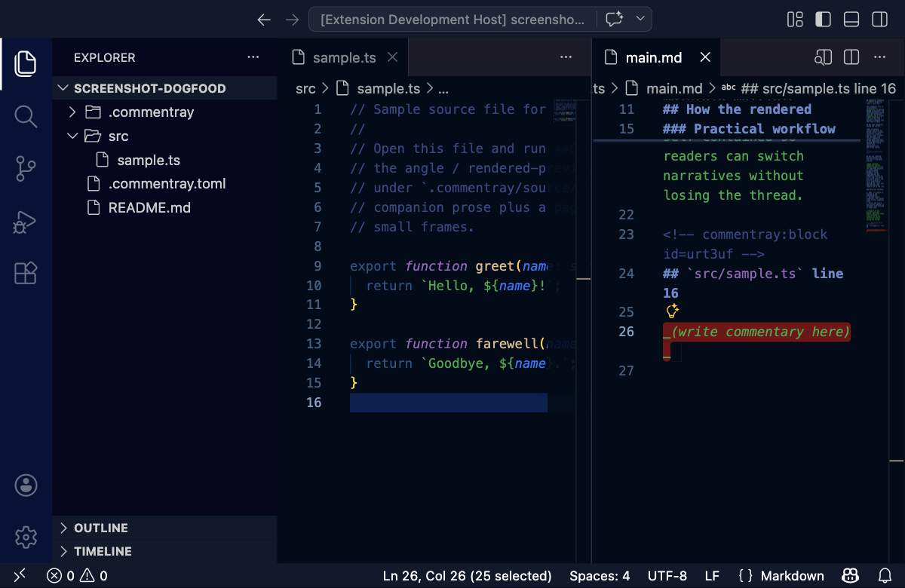The image size is (905, 588).
Task: Place cursor on line 16 of sample.ts
Action: [448, 403]
